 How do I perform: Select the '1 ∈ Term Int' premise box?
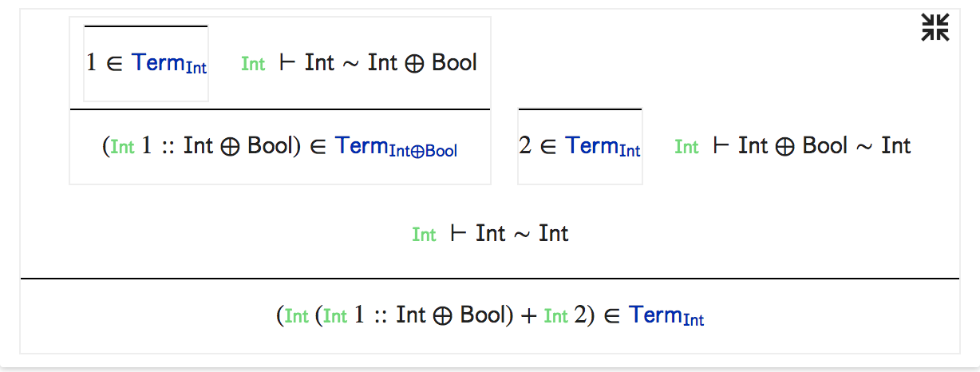click(146, 63)
